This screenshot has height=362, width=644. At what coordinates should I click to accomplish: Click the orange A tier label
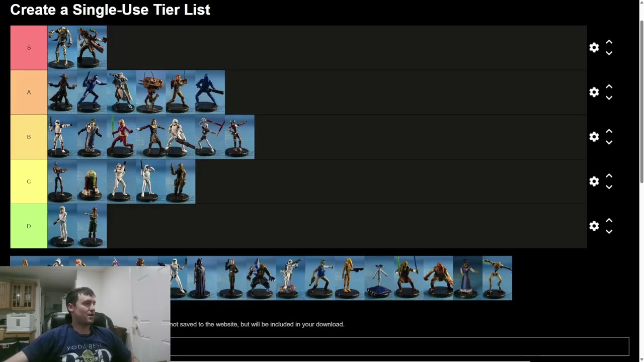point(29,92)
